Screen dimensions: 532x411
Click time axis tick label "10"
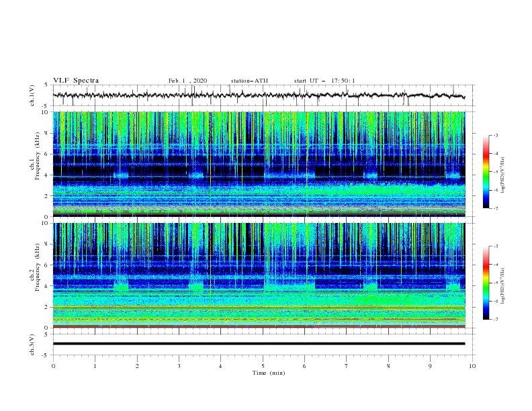point(472,366)
